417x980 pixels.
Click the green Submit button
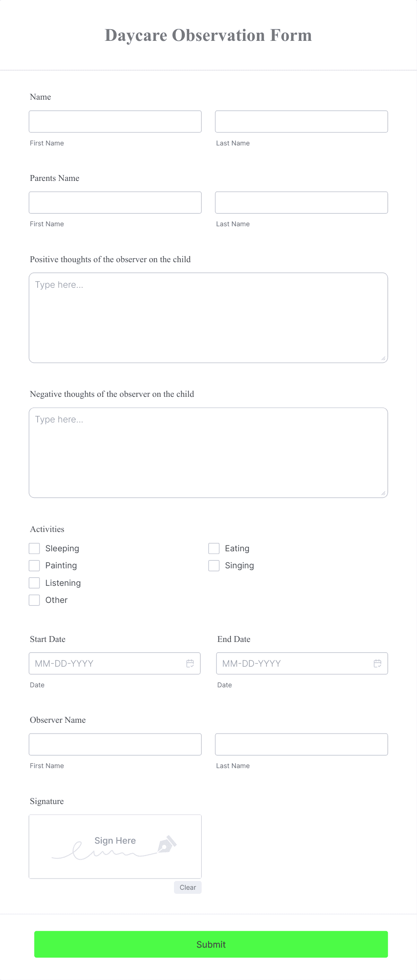[x=210, y=945]
